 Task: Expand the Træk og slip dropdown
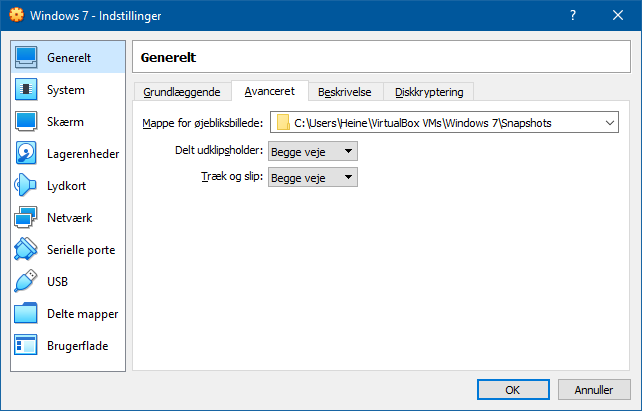pos(312,177)
